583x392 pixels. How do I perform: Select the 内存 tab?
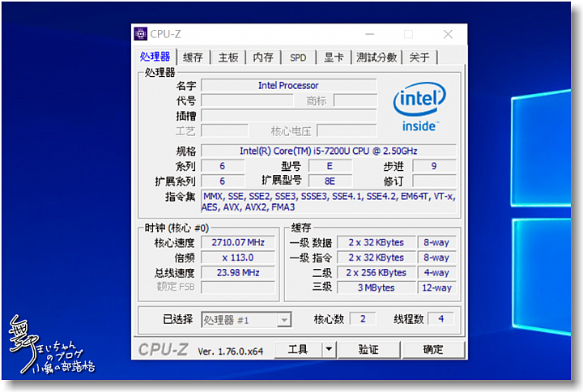click(263, 58)
